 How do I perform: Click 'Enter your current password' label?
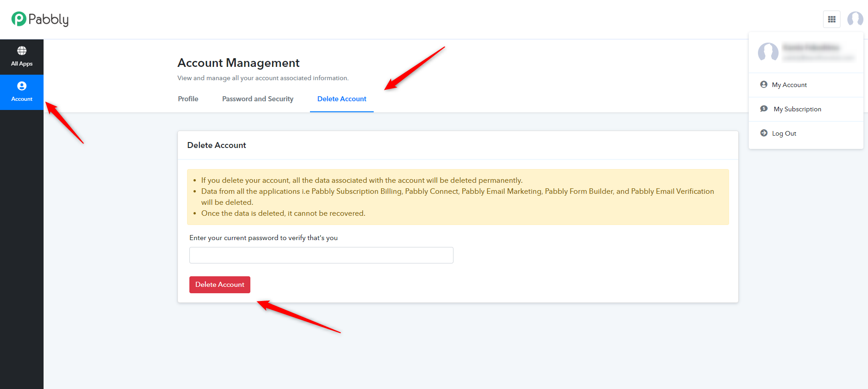point(264,238)
